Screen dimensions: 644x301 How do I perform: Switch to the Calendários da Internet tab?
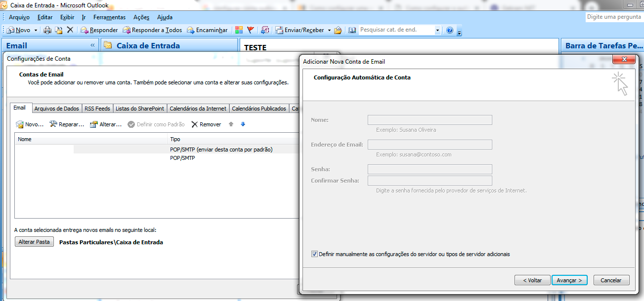click(198, 109)
